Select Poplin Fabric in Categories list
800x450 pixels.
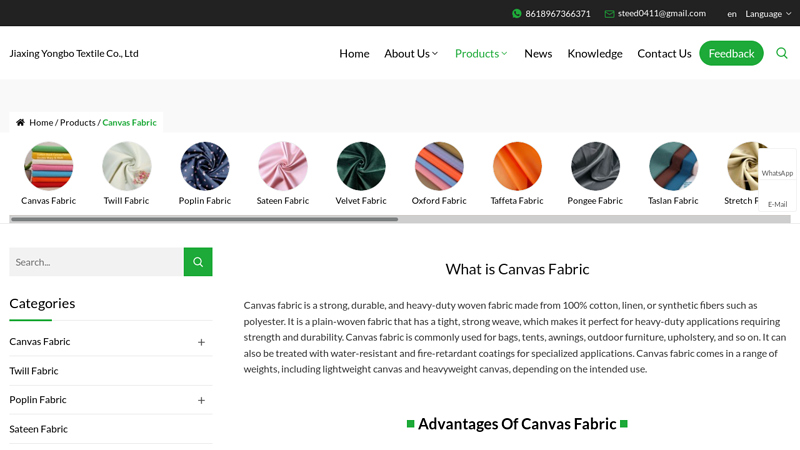[38, 400]
